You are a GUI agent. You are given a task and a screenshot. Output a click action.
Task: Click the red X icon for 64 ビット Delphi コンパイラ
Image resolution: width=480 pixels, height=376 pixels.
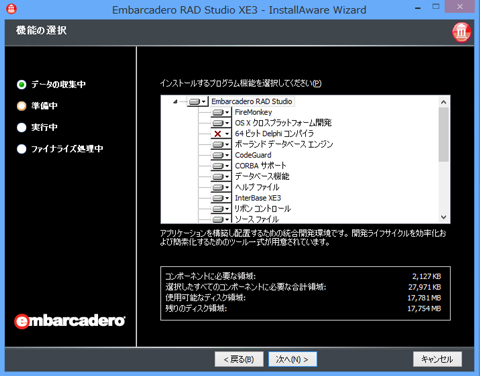click(218, 134)
